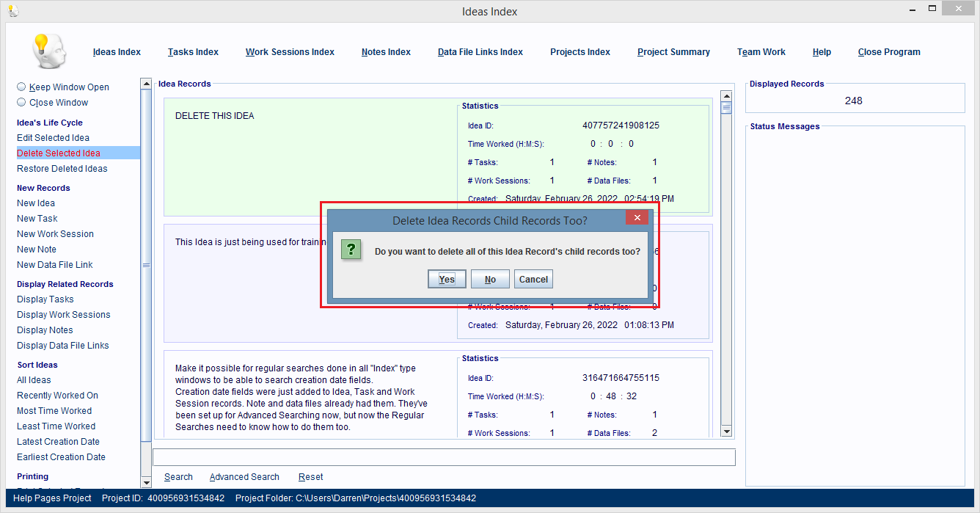The height and width of the screenshot is (513, 980).
Task: Open the Team Work menu
Action: click(x=761, y=52)
